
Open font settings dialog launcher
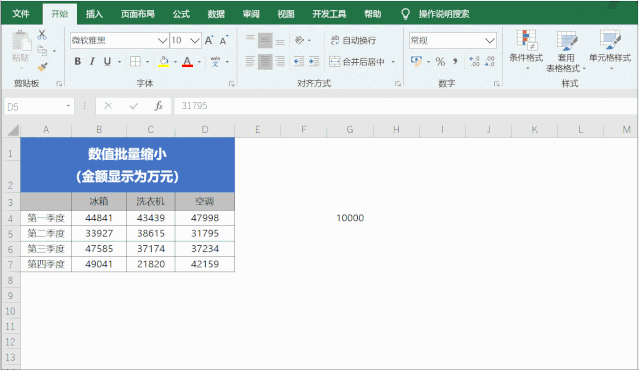pyautogui.click(x=231, y=84)
